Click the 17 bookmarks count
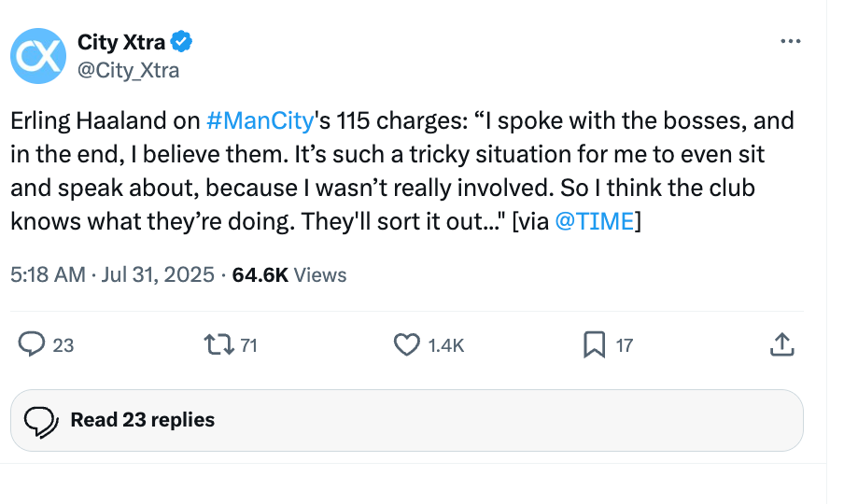 tap(625, 345)
